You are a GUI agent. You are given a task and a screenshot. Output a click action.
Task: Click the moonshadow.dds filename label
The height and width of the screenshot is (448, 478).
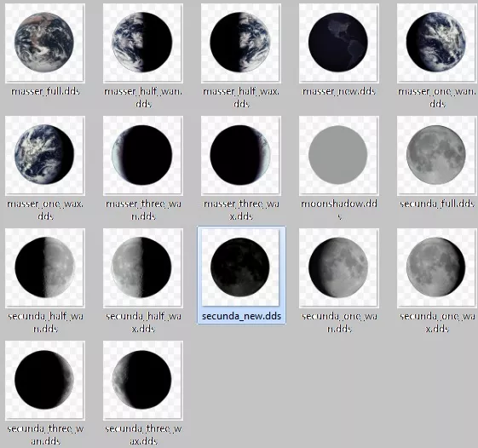339,210
